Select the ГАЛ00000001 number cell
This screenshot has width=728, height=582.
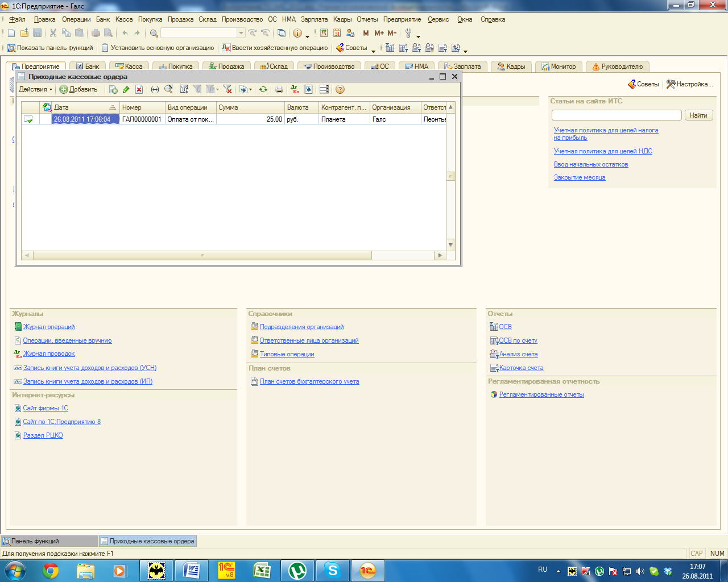(142, 119)
